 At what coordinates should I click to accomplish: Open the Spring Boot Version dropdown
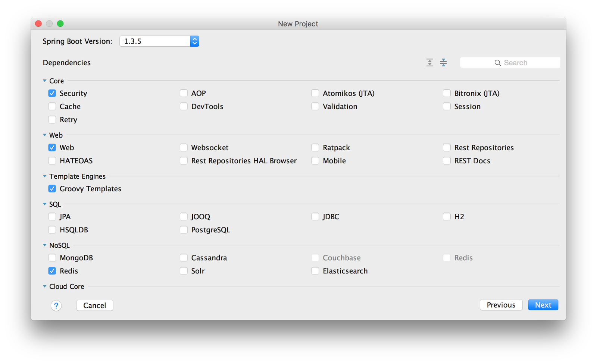click(159, 41)
